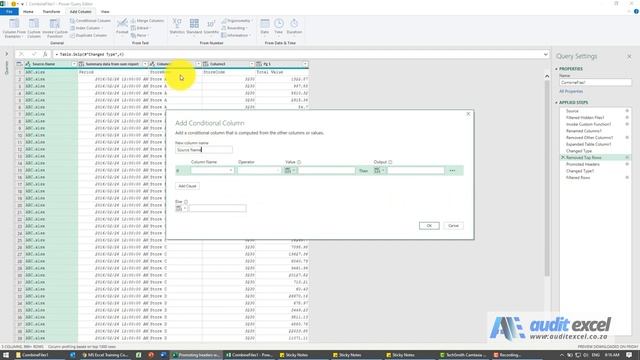Select Conditional Column in the ribbon
The image size is (640, 360).
tap(90, 21)
